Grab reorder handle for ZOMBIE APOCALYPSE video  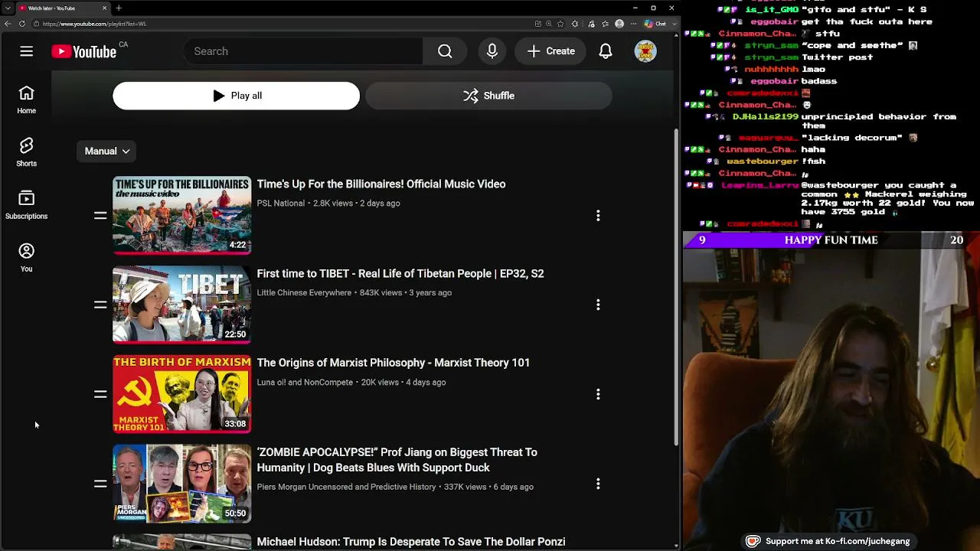tap(100, 484)
